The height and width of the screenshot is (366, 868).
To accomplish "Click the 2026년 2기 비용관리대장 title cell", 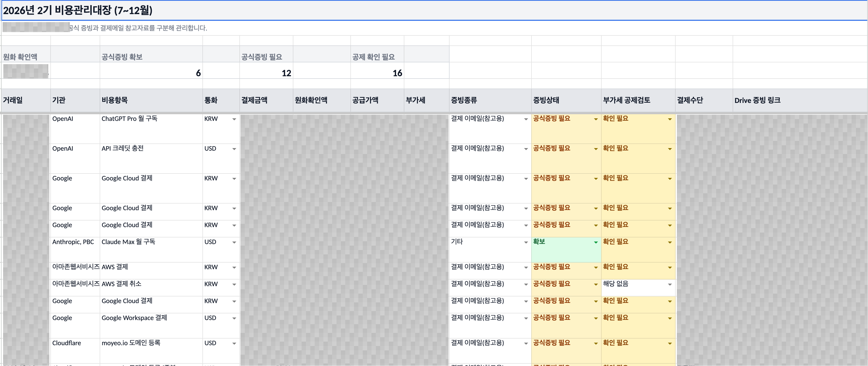I will 434,11.
